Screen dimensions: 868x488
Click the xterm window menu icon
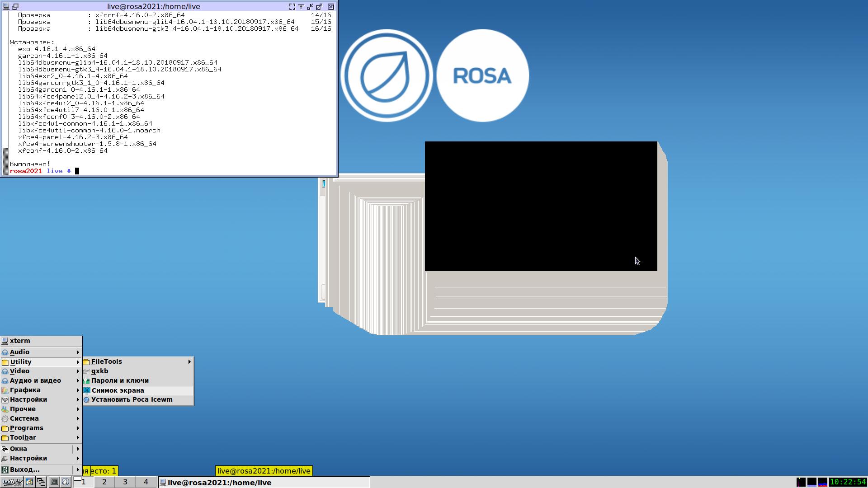pyautogui.click(x=6, y=6)
